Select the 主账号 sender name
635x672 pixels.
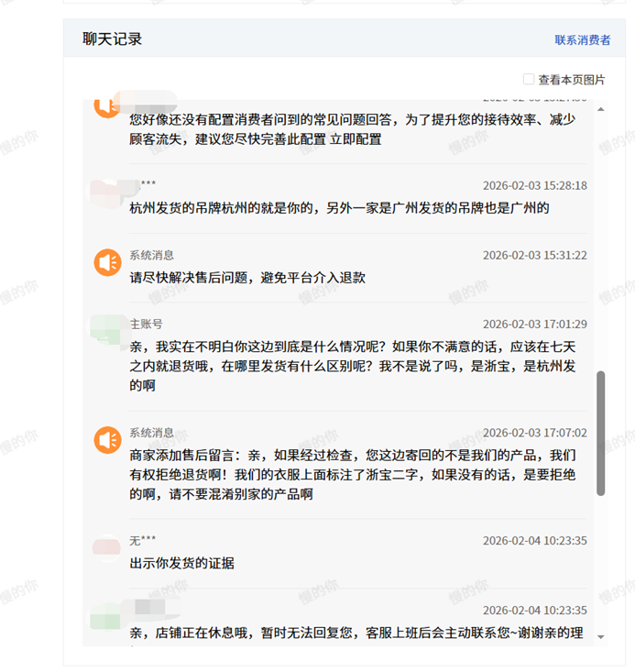(x=147, y=325)
